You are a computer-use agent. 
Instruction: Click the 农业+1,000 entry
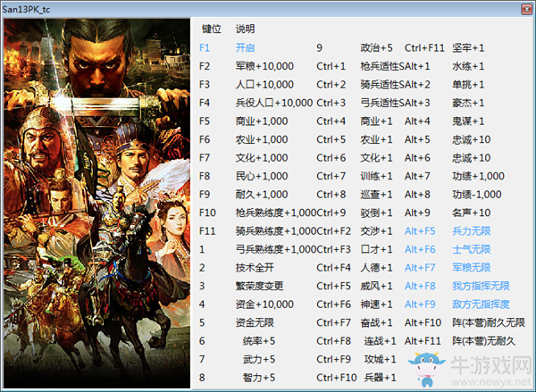(262, 139)
